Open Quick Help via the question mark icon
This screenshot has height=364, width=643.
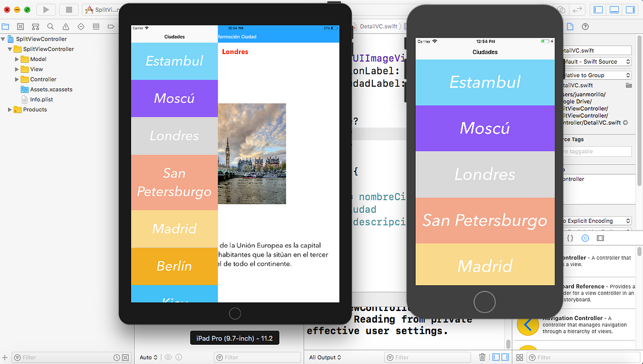pos(585,27)
